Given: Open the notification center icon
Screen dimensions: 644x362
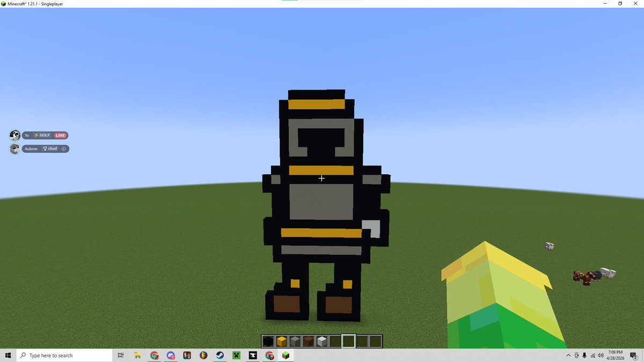Looking at the screenshot, I should (633, 356).
